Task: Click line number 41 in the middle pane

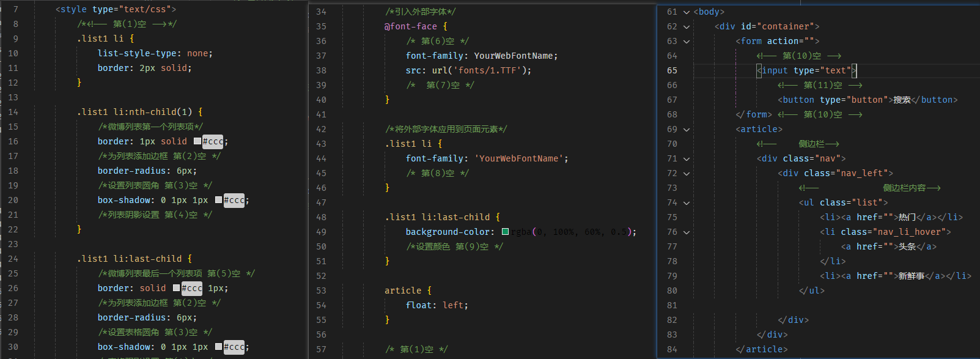Action: (321, 114)
